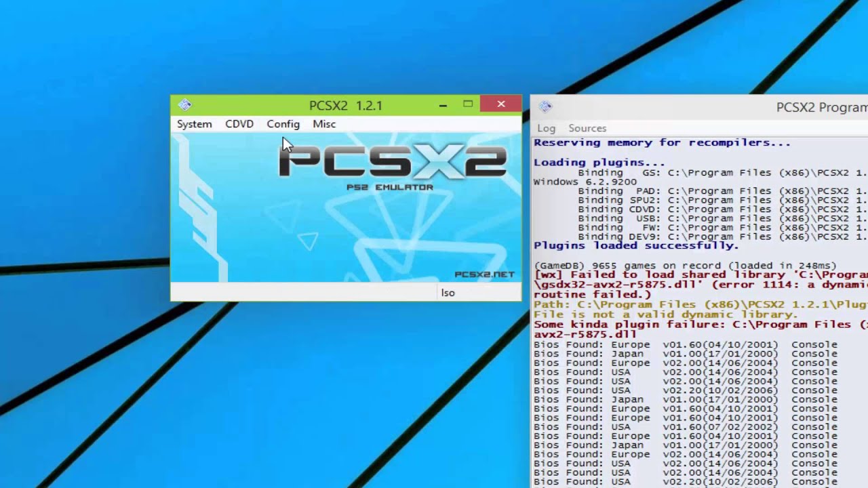Viewport: 868px width, 488px height.
Task: Open the Log menu in Program Log window
Action: [546, 128]
